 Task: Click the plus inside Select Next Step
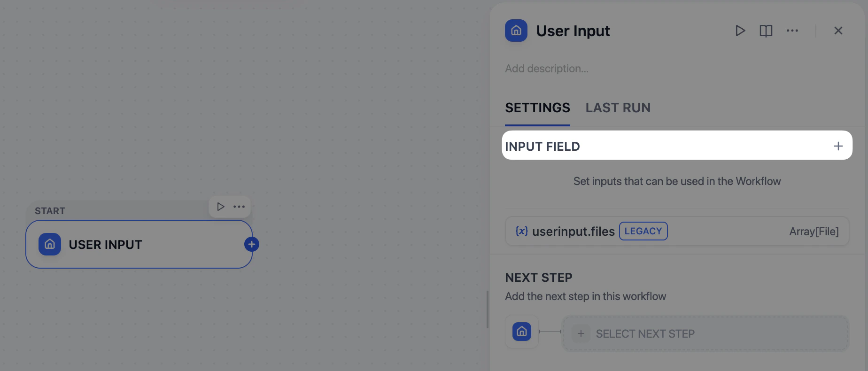(581, 333)
